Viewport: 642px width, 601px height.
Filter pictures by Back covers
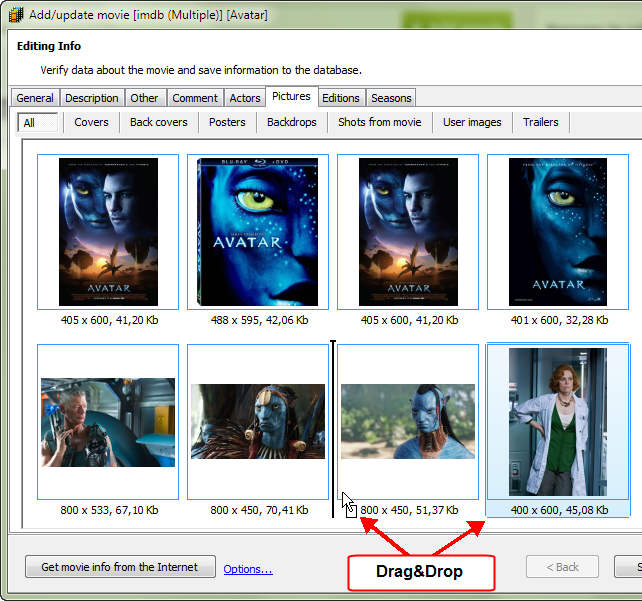pos(159,122)
